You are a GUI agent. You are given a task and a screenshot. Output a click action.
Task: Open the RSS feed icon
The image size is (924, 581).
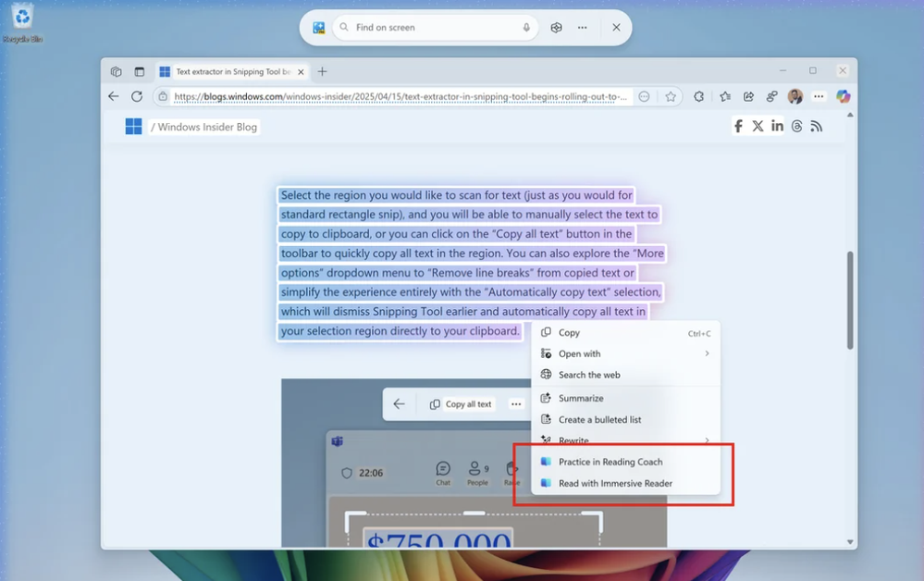[816, 126]
